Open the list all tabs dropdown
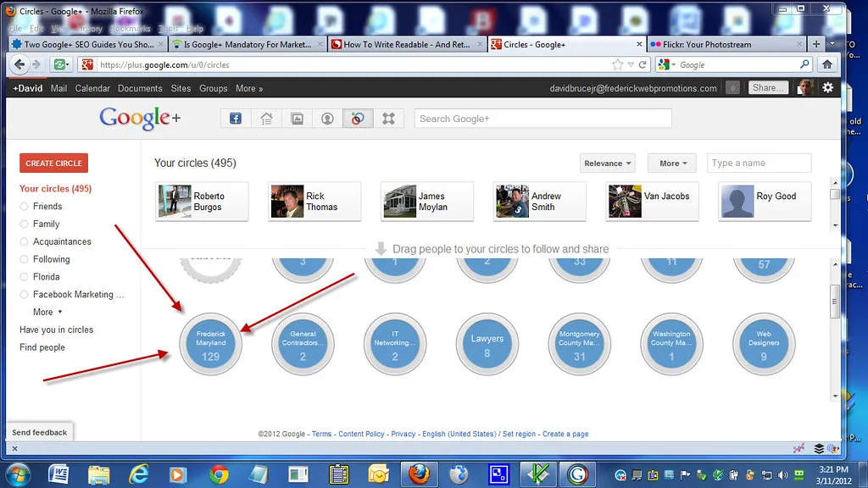The image size is (868, 488). [832, 44]
